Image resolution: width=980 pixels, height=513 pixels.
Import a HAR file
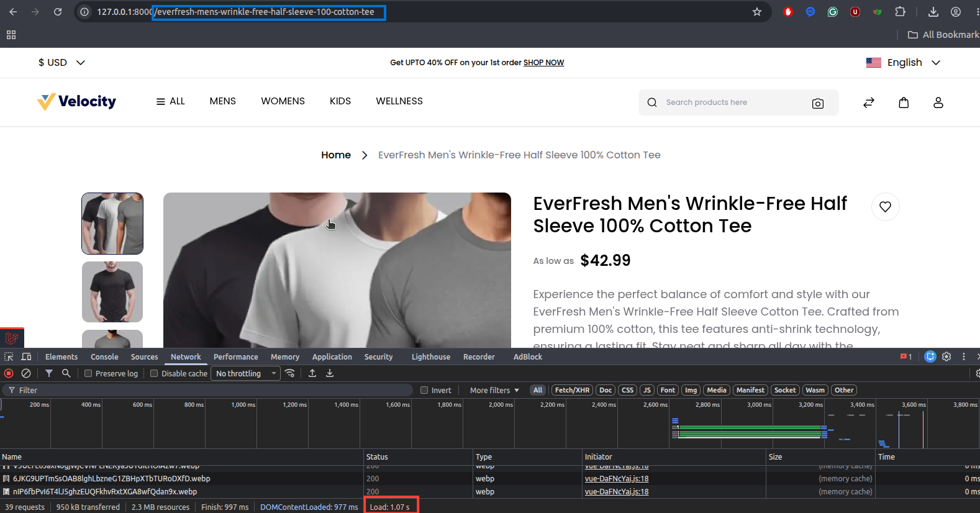(312, 373)
